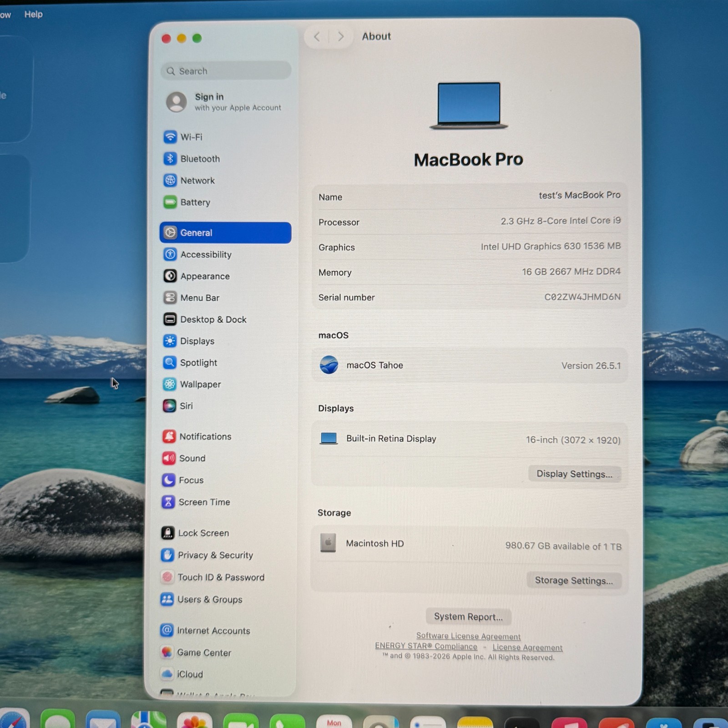Open the Lock Screen pane
The width and height of the screenshot is (728, 728).
tap(225, 533)
